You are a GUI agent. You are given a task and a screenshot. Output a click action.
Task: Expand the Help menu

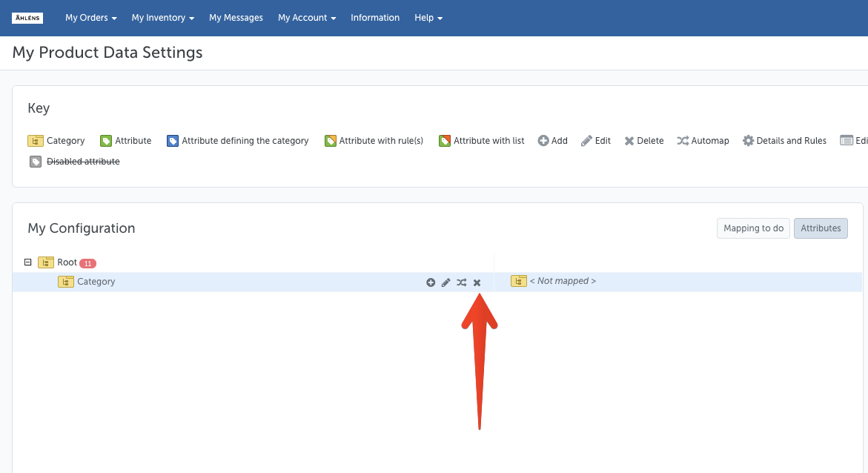[x=428, y=18]
